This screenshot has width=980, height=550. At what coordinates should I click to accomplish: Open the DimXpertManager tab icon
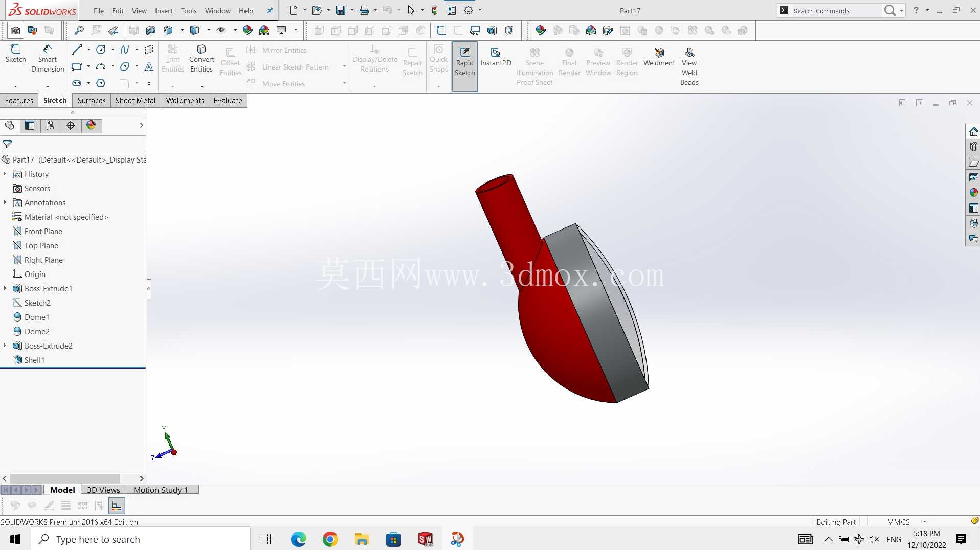coord(71,126)
